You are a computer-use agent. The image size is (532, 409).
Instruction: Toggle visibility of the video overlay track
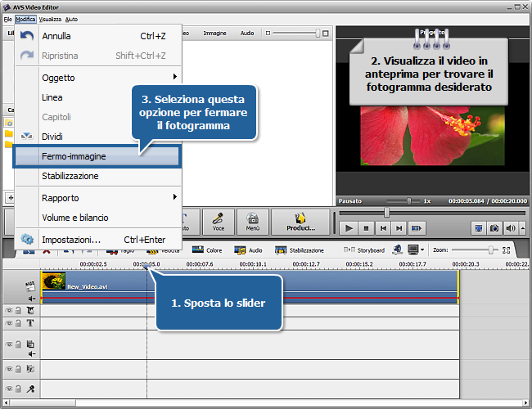point(9,344)
